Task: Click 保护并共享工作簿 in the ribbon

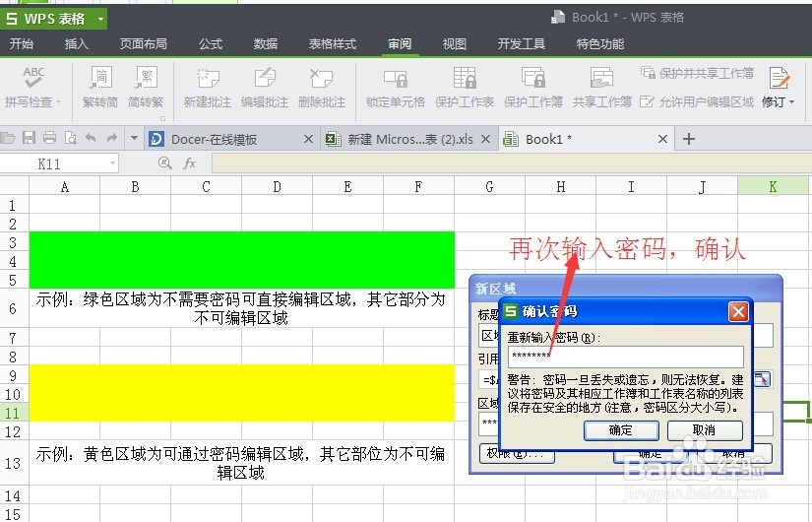Action: [697, 73]
